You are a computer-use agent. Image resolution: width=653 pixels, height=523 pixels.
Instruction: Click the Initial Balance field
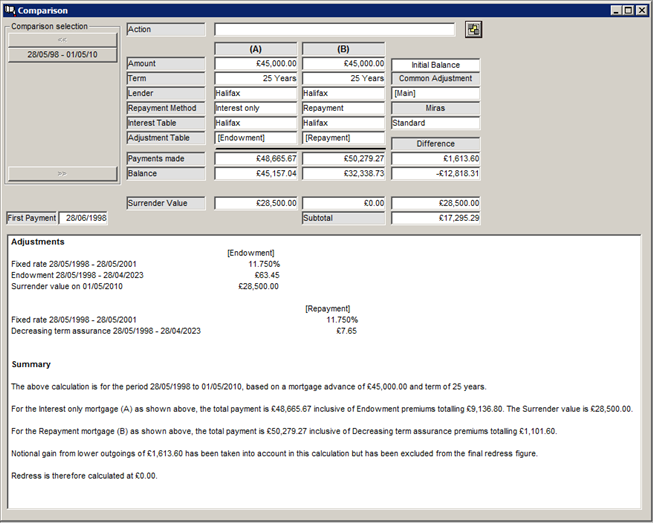click(436, 65)
